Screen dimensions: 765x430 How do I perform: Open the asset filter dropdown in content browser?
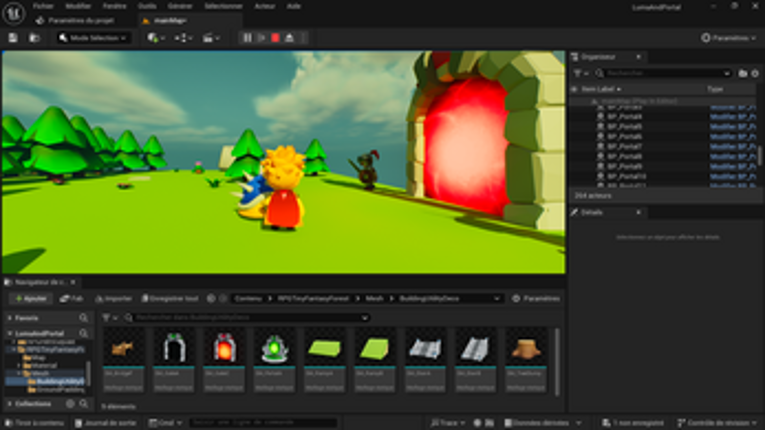pyautogui.click(x=110, y=318)
